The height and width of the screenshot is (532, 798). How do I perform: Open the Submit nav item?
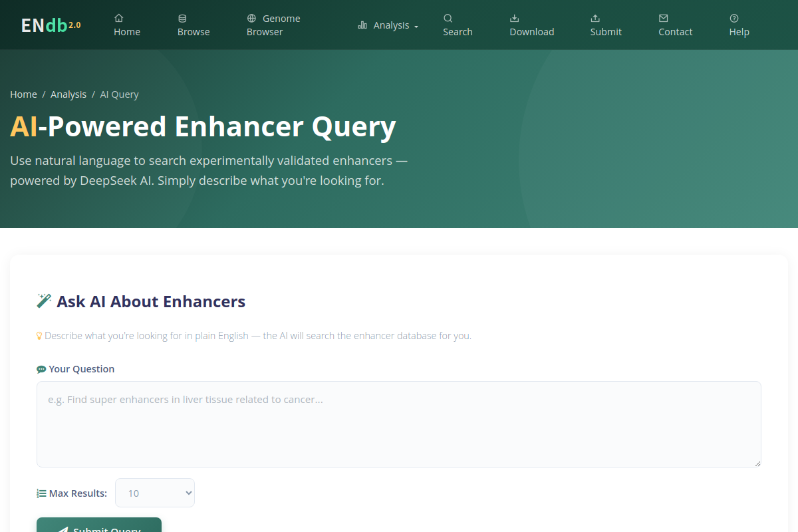click(x=606, y=25)
